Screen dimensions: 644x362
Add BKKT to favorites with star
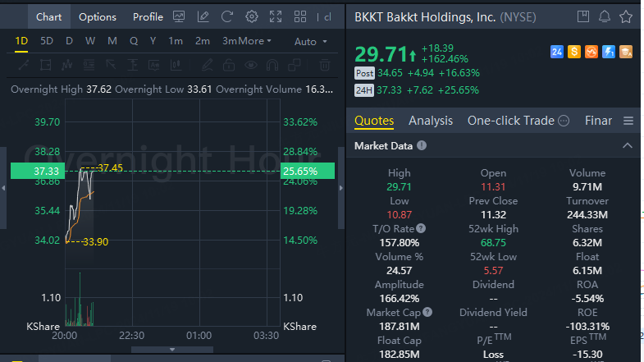[x=626, y=17]
